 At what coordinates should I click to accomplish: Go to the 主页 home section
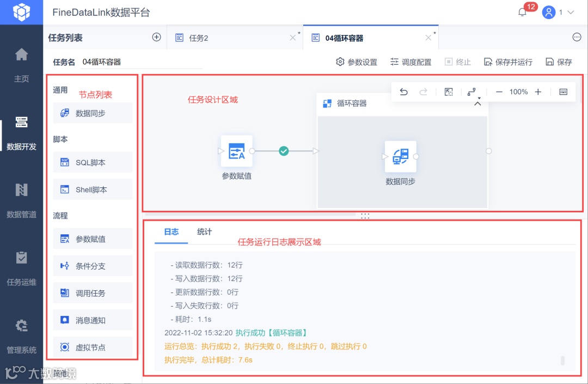21,65
